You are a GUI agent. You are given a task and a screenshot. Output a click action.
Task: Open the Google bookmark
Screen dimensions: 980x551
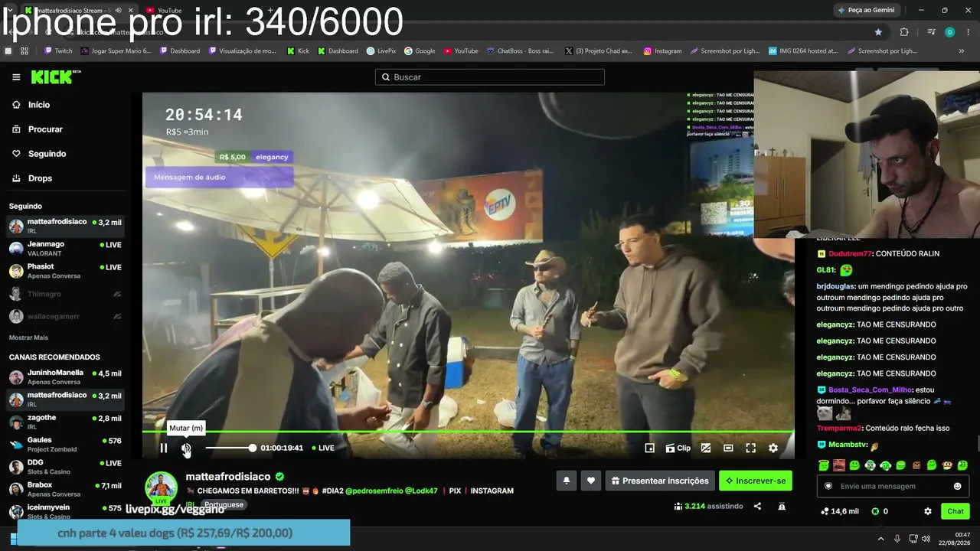click(x=420, y=51)
